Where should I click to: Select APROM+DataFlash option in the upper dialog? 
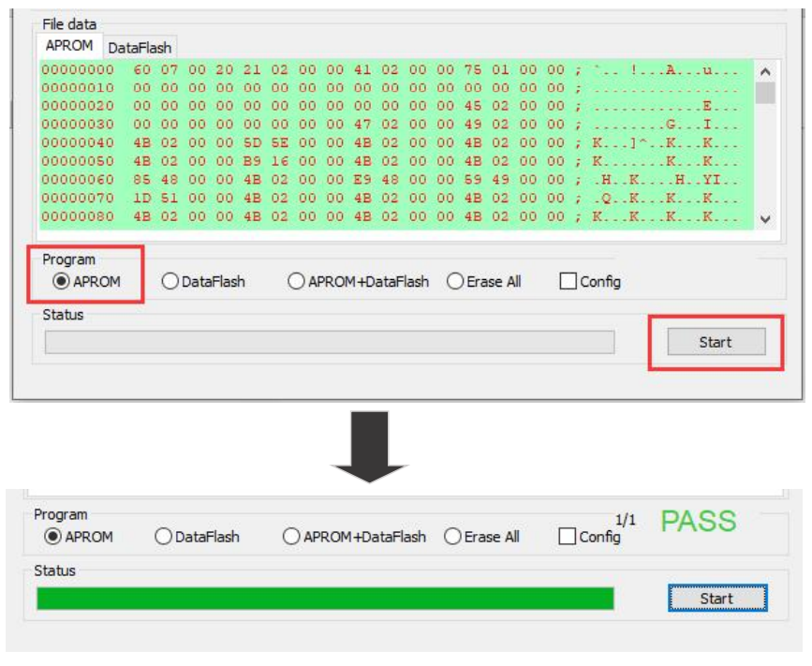(x=296, y=281)
